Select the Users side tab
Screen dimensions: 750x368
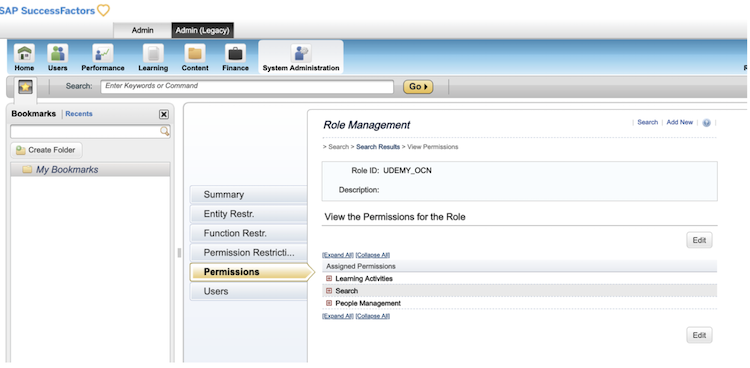pyautogui.click(x=248, y=291)
